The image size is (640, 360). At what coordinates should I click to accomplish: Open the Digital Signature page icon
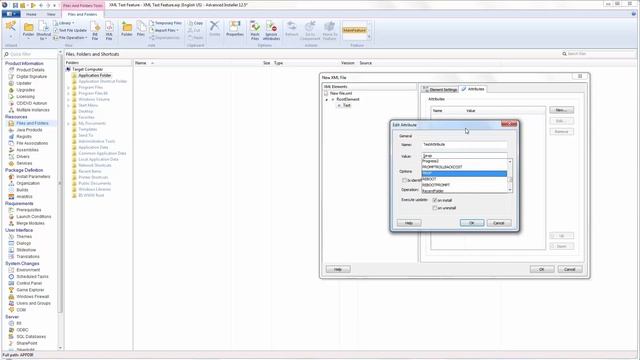(x=11, y=77)
